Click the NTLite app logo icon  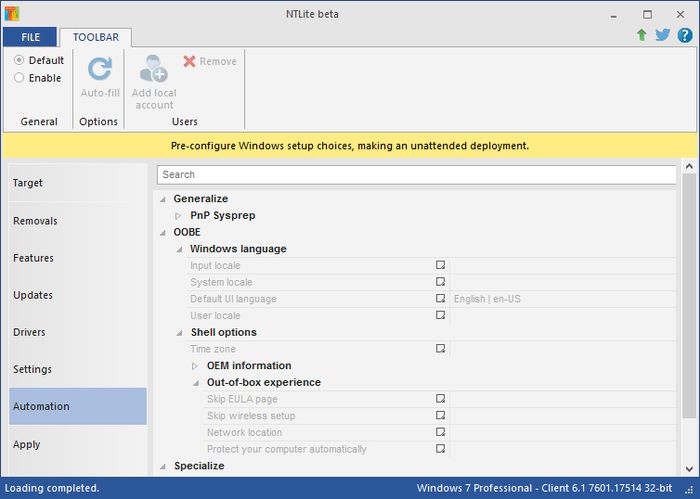tap(12, 14)
